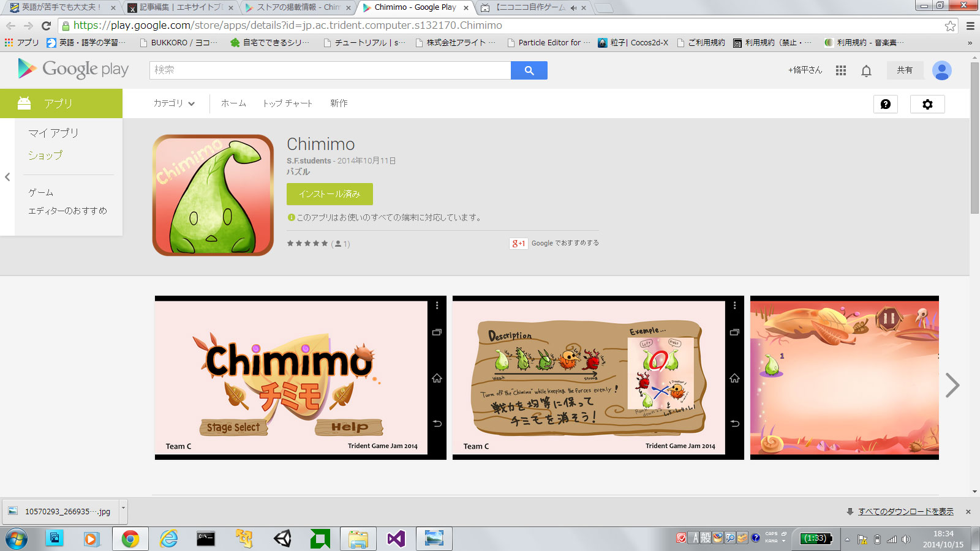
Task: Open S.F.students developer link
Action: (309, 161)
